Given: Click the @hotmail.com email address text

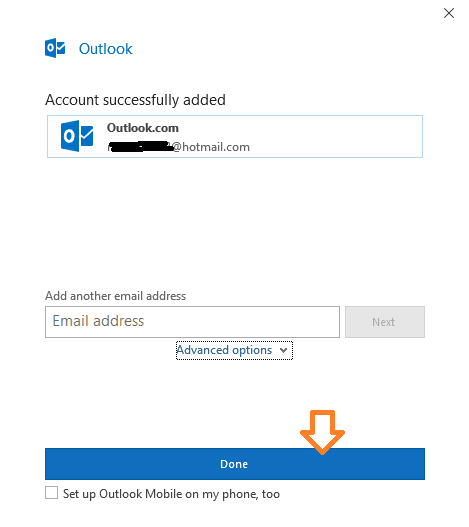Looking at the screenshot, I should pyautogui.click(x=211, y=147).
